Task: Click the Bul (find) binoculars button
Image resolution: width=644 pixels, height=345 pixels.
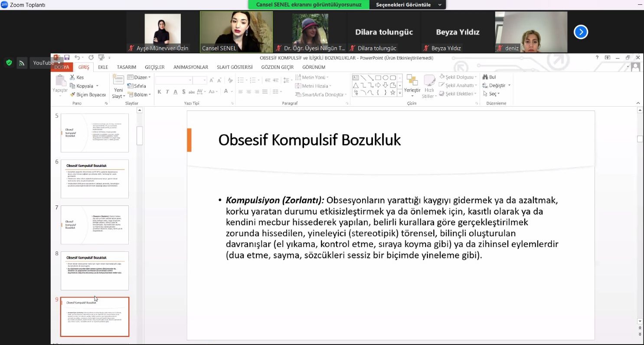Action: (489, 77)
